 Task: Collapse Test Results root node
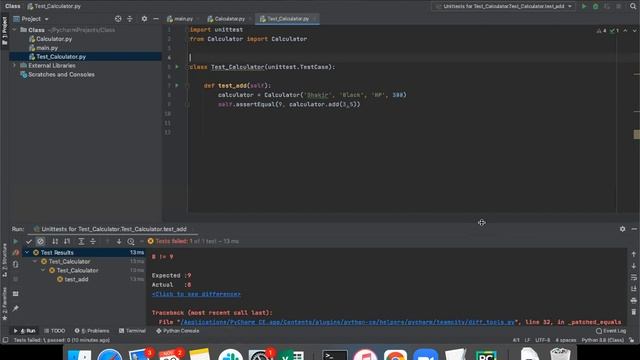point(27,253)
